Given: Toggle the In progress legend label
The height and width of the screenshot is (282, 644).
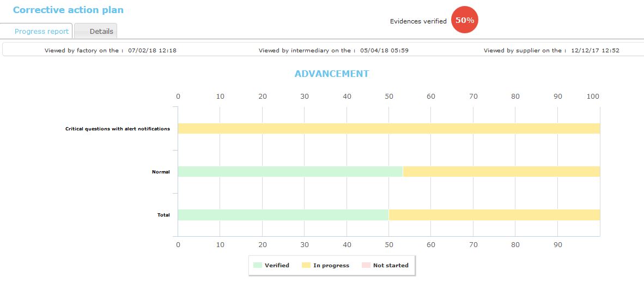Looking at the screenshot, I should coord(331,265).
